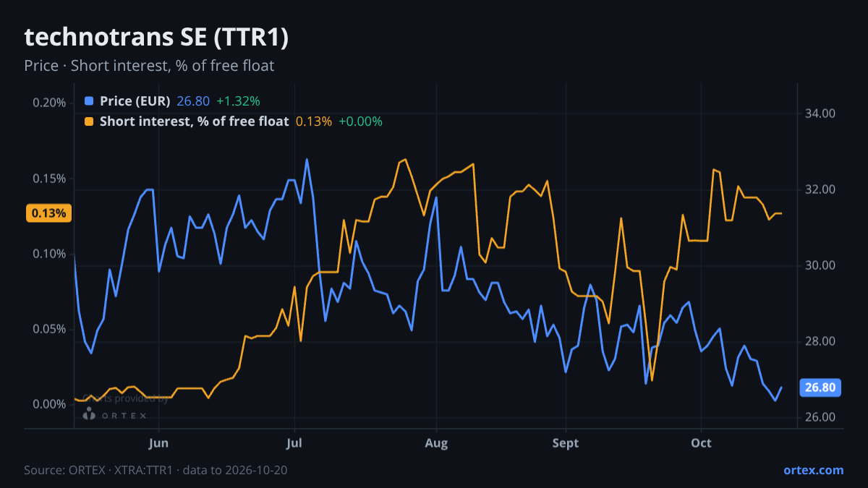Image resolution: width=868 pixels, height=488 pixels.
Task: Click the Jun x-axis label
Action: pyautogui.click(x=158, y=443)
